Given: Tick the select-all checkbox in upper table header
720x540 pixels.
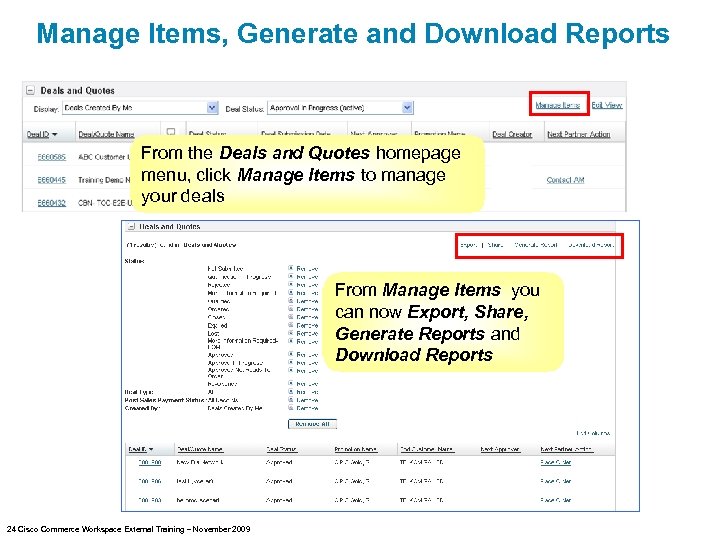Looking at the screenshot, I should click(171, 132).
